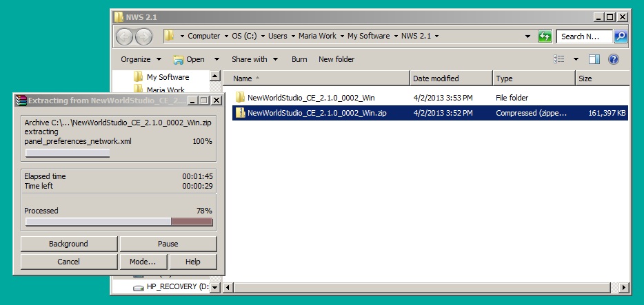Click the Elapsed time value 00:01:45
This screenshot has height=305, width=644.
point(197,176)
